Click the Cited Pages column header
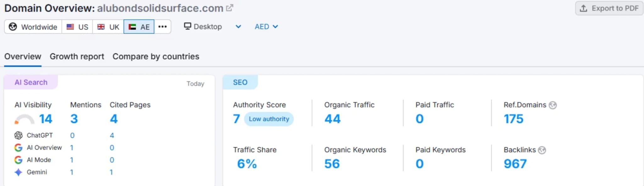Image resolution: width=644 pixels, height=186 pixels. pos(130,105)
